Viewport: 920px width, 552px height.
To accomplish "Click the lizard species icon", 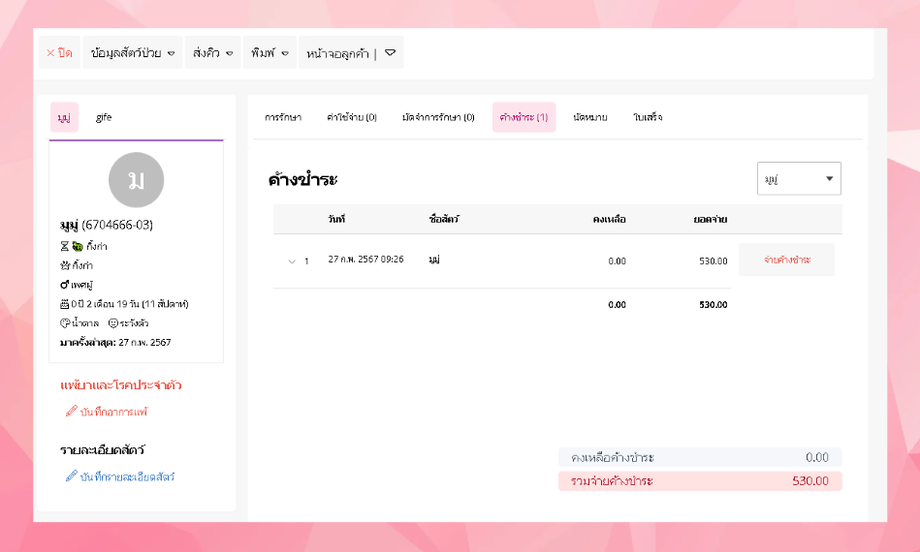I will click(77, 246).
